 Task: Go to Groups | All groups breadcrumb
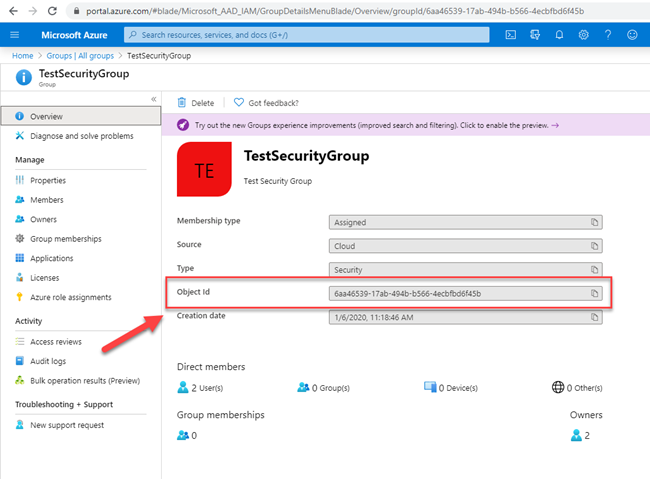(x=80, y=56)
